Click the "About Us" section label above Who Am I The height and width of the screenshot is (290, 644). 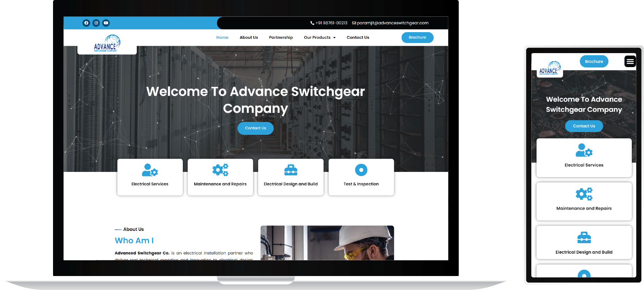pyautogui.click(x=134, y=230)
